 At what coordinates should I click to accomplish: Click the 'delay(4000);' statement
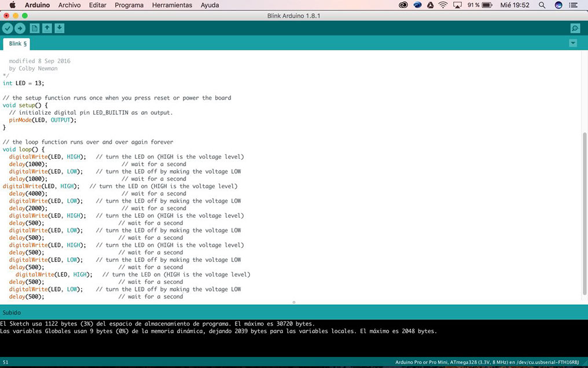28,194
